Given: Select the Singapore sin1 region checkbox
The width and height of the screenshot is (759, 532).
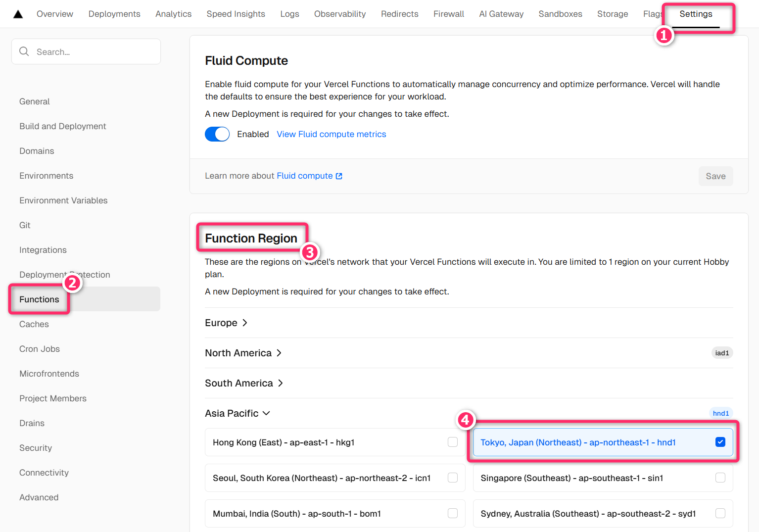Looking at the screenshot, I should click(x=720, y=478).
